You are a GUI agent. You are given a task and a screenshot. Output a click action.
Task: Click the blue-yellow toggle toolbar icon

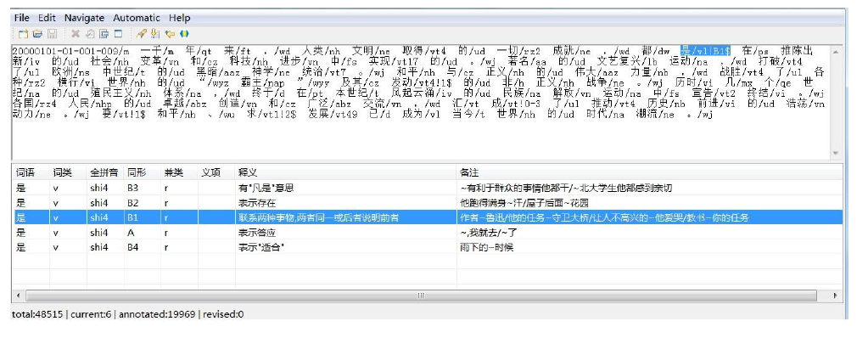(184, 34)
